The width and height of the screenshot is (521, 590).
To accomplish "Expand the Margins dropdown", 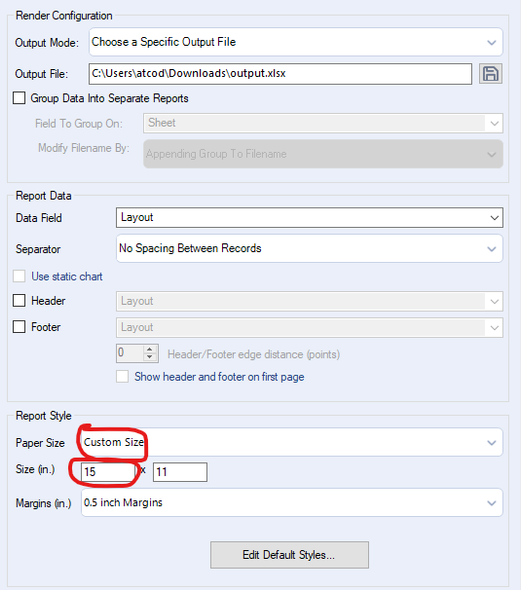I will (292, 503).
